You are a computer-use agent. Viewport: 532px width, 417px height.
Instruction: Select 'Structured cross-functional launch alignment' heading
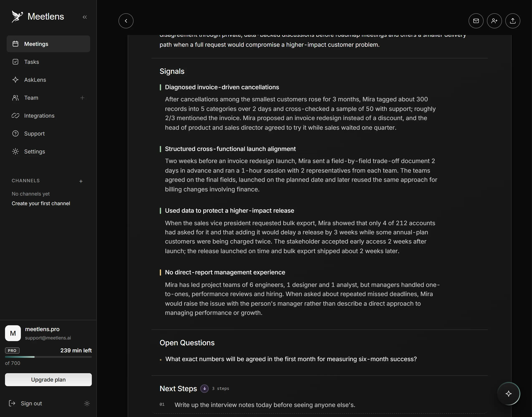(230, 149)
